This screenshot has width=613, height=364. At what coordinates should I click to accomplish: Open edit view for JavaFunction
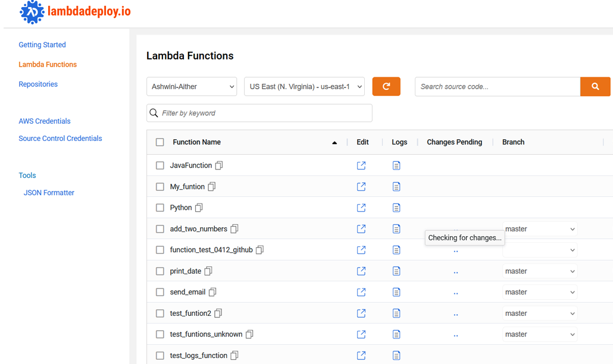[x=361, y=165]
